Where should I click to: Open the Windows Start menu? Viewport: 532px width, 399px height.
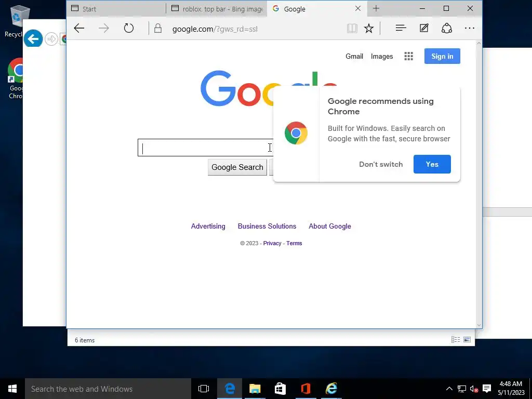(12, 389)
